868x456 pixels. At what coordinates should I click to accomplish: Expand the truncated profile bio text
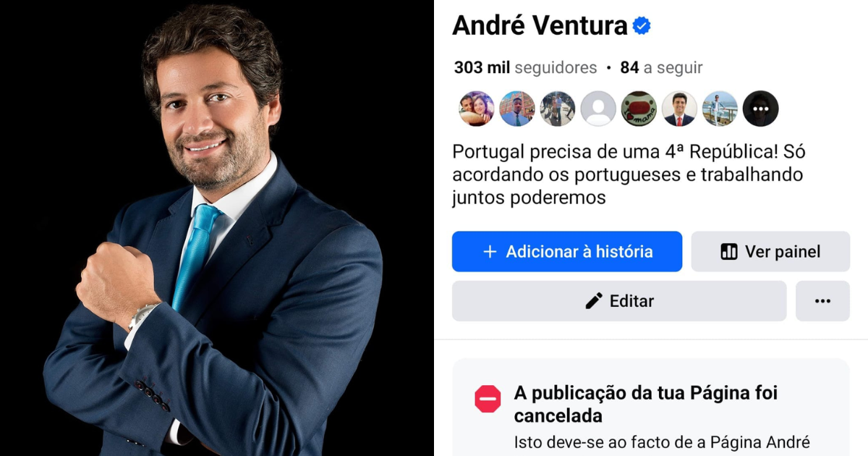tap(629, 175)
